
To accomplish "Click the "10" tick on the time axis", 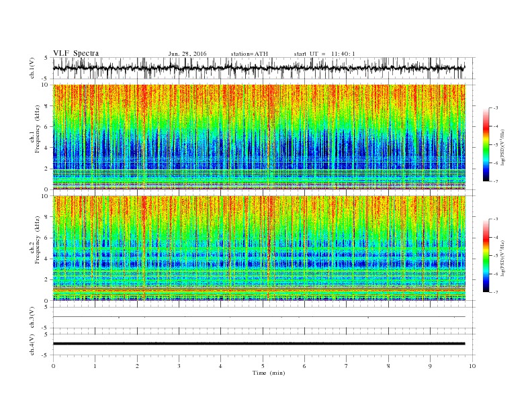I will tap(472, 366).
